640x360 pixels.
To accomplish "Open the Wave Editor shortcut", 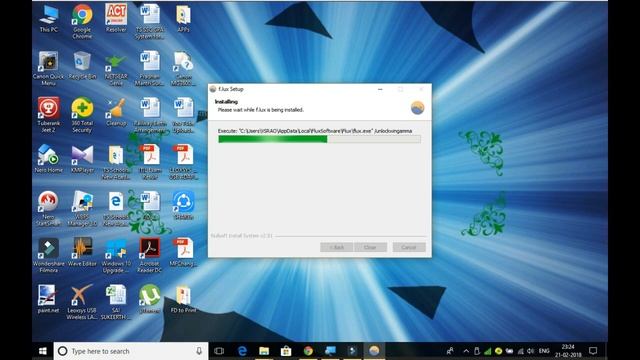I will click(x=82, y=252).
